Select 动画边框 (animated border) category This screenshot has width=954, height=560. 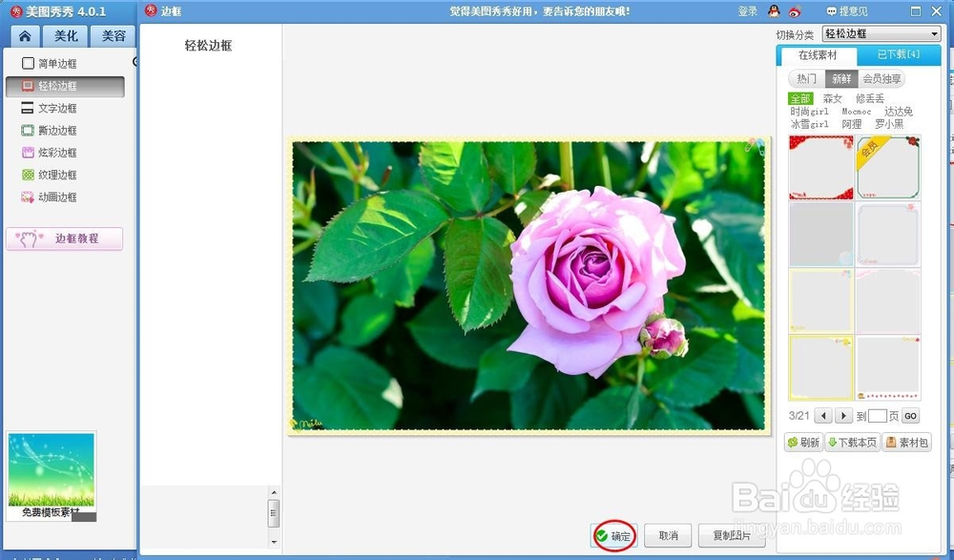[x=57, y=197]
